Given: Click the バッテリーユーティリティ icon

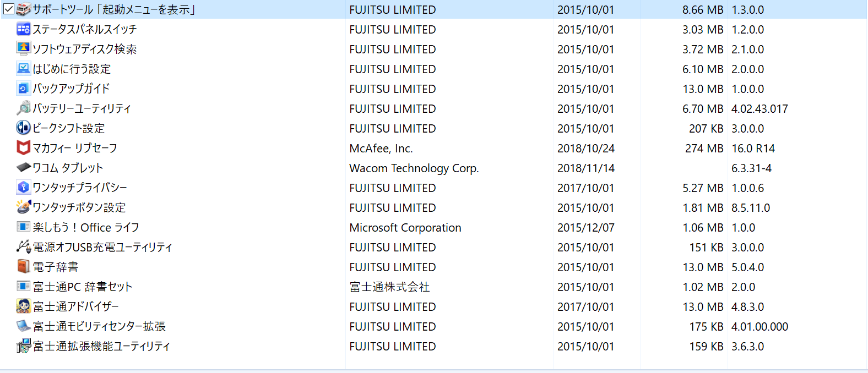Looking at the screenshot, I should point(23,108).
